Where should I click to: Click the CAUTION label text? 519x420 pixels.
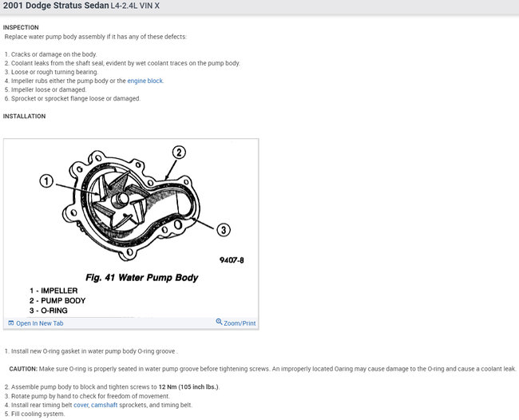coord(23,369)
